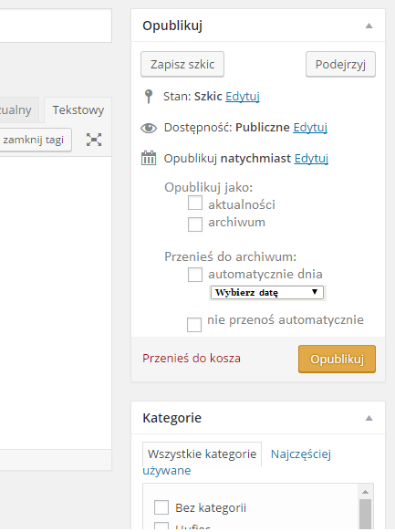This screenshot has height=532, width=395.
Task: Click the Zapisz szkic button
Action: (x=182, y=64)
